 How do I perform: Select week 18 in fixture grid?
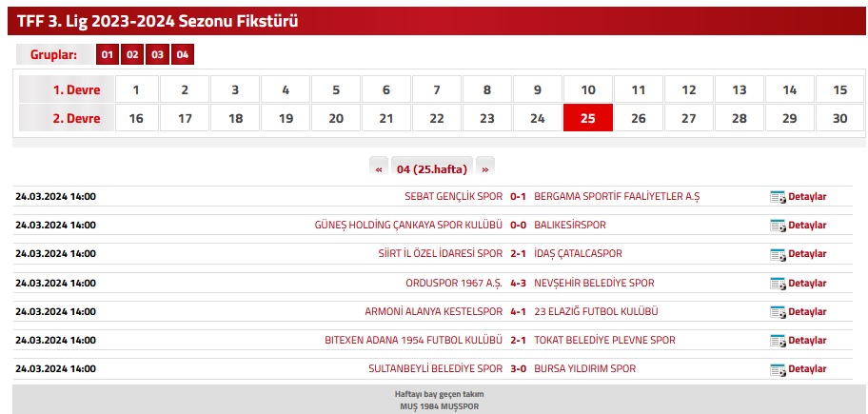(235, 118)
